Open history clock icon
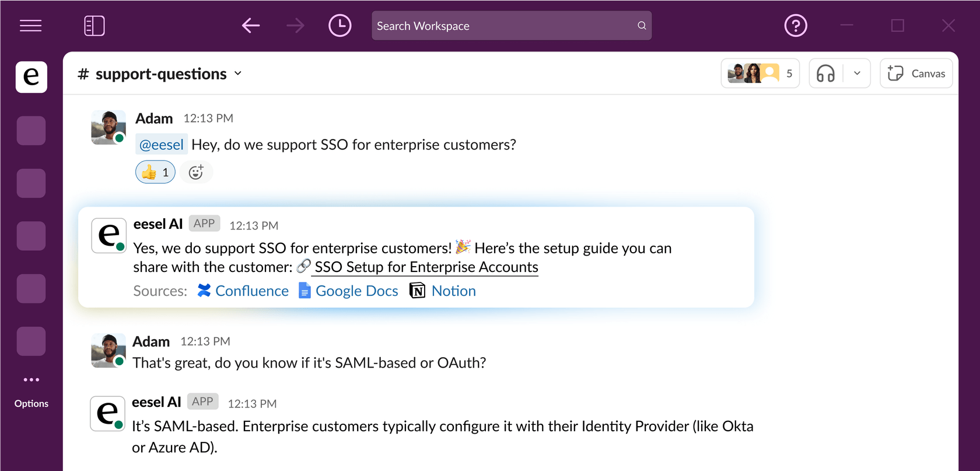The height and width of the screenshot is (471, 980). click(339, 26)
